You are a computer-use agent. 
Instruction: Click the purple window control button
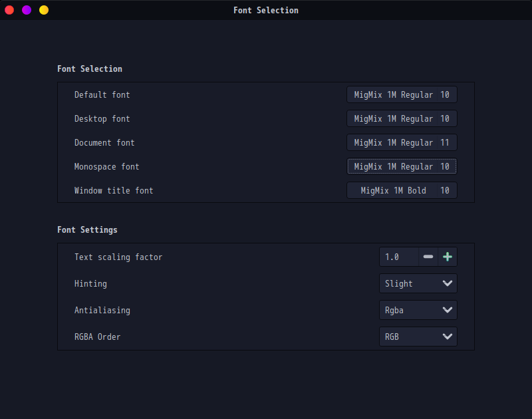(x=27, y=10)
